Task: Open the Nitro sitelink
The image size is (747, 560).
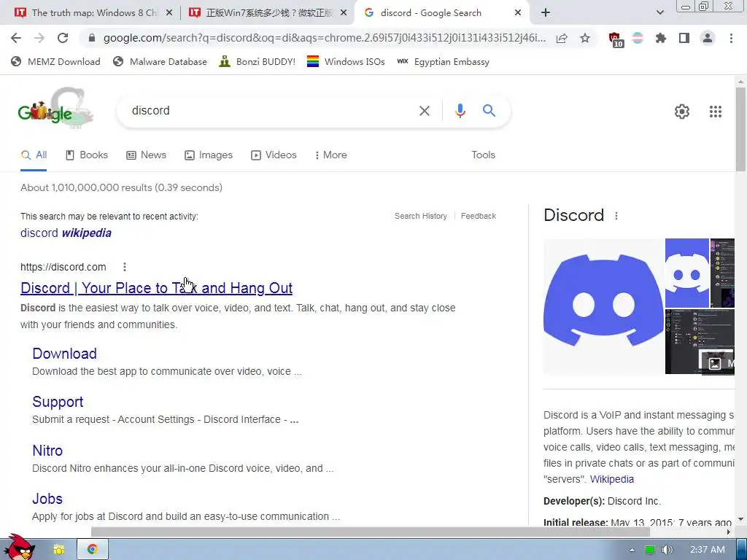Action: click(47, 451)
